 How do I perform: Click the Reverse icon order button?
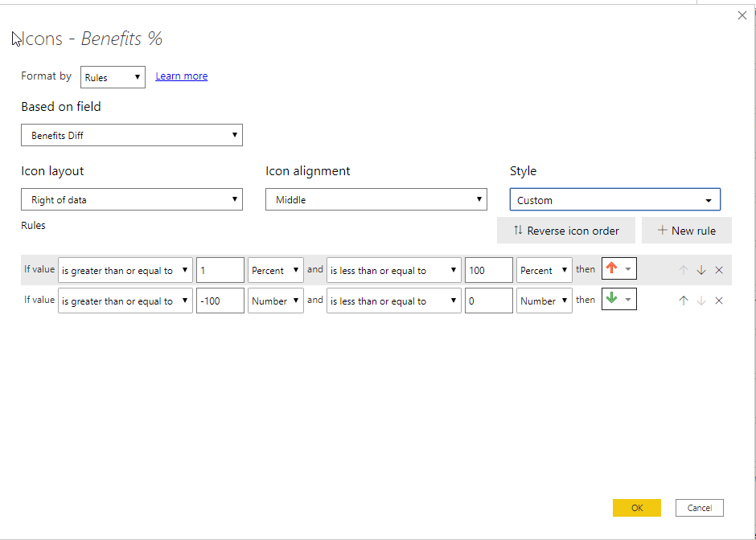point(566,231)
